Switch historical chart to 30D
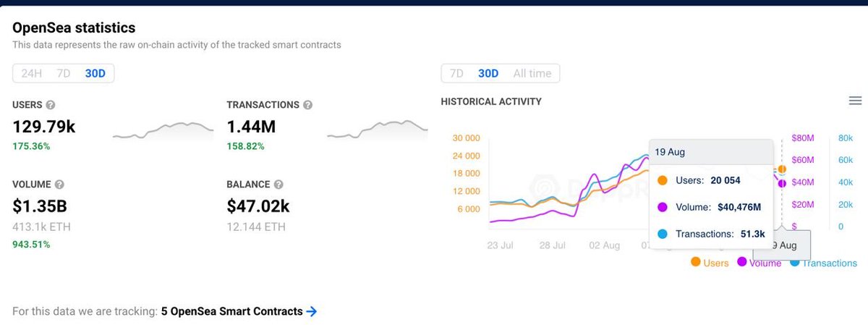868x325 pixels. (488, 73)
